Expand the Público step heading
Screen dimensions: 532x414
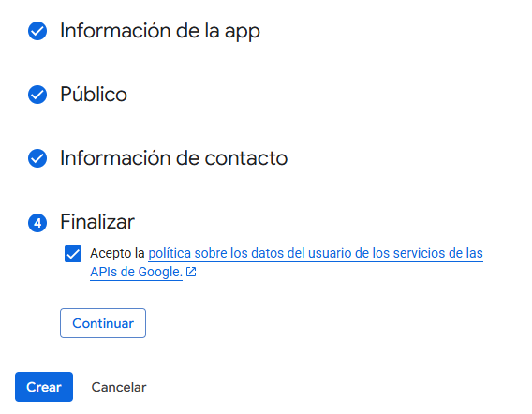[94, 95]
